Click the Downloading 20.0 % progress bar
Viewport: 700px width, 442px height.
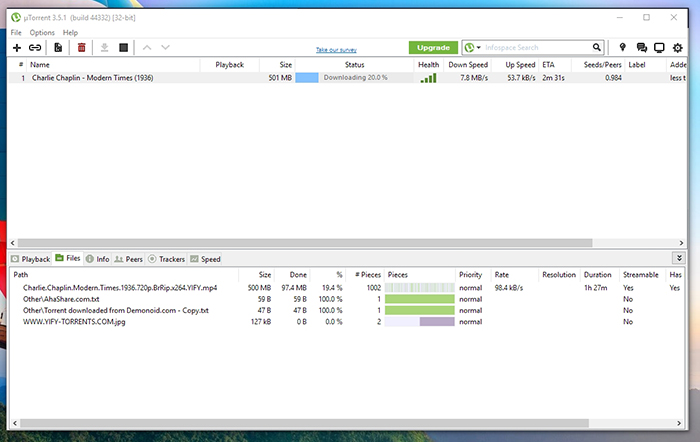[x=354, y=78]
